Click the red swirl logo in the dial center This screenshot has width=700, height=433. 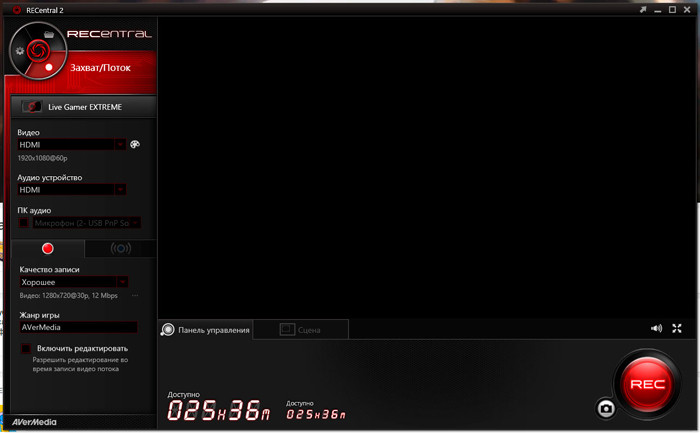[38, 50]
